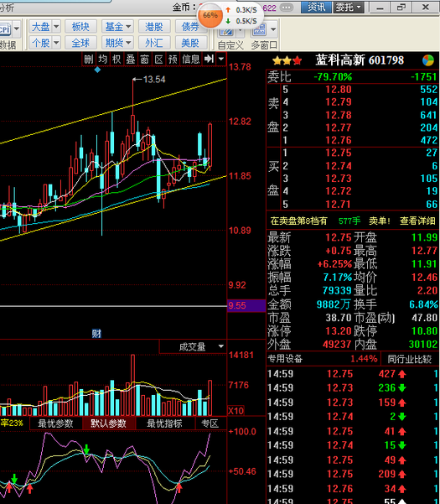Open the 同行业比较 button
Image resolution: width=440 pixels, height=504 pixels.
click(409, 359)
